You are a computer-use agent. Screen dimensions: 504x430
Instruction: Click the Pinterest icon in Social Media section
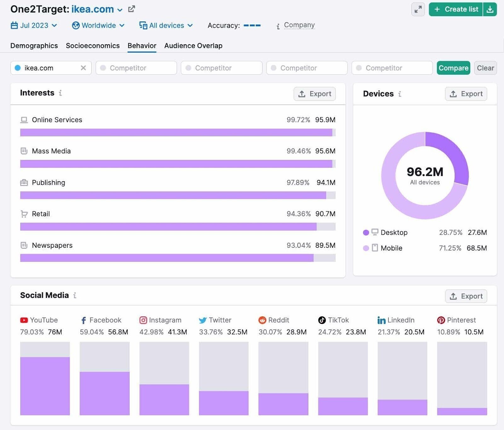[441, 320]
